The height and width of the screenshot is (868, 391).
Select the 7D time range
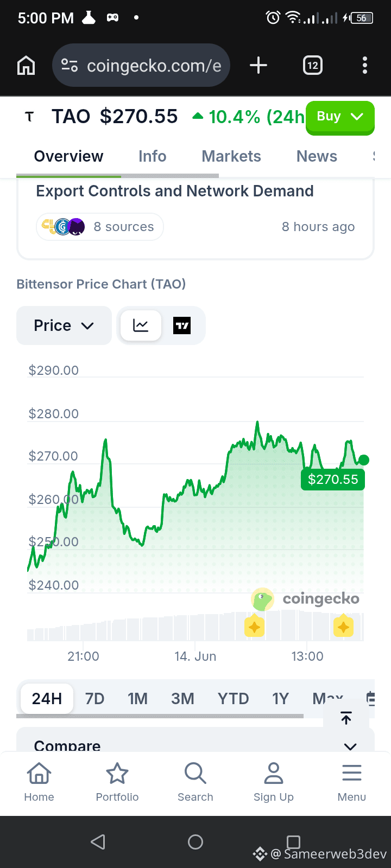click(x=94, y=699)
